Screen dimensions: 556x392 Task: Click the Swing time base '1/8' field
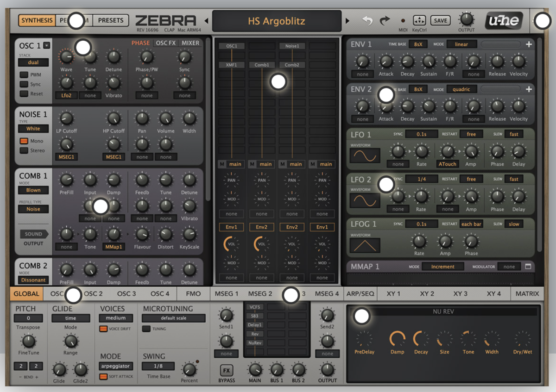(158, 366)
